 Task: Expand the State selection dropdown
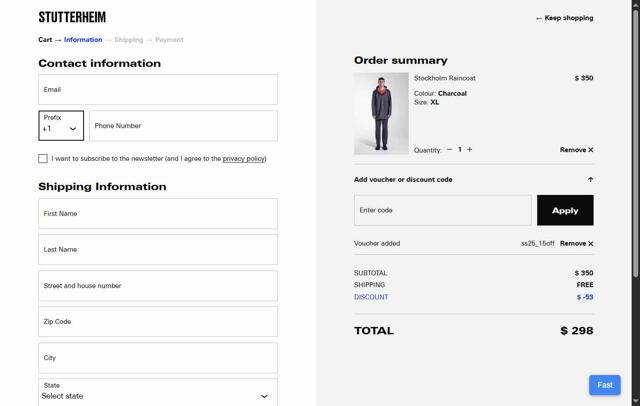pos(158,391)
